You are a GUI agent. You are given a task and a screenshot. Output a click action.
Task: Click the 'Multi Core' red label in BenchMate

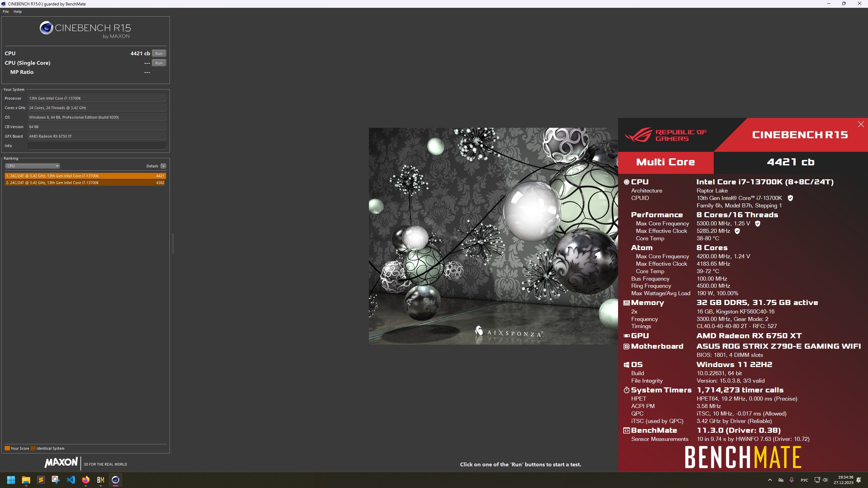click(666, 162)
